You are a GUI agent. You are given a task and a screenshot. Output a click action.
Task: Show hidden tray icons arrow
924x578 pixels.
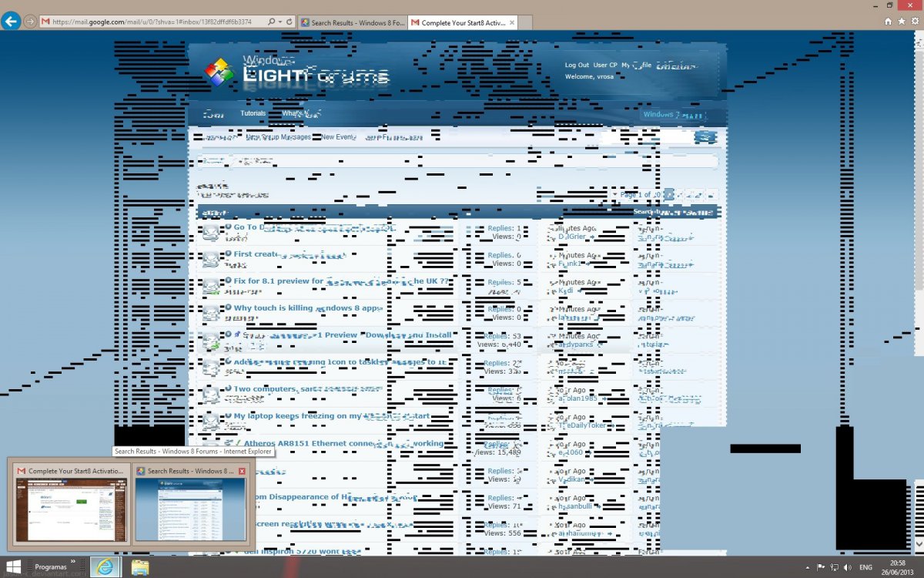(x=807, y=567)
